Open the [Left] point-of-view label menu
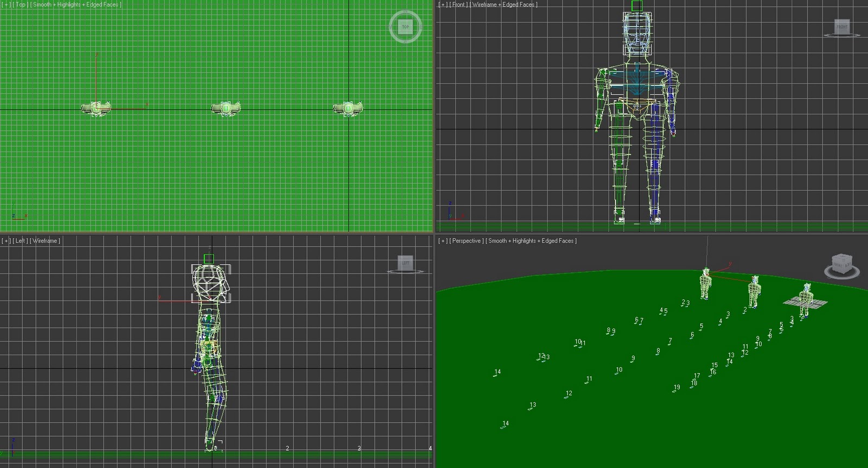This screenshot has width=868, height=468. click(x=21, y=241)
